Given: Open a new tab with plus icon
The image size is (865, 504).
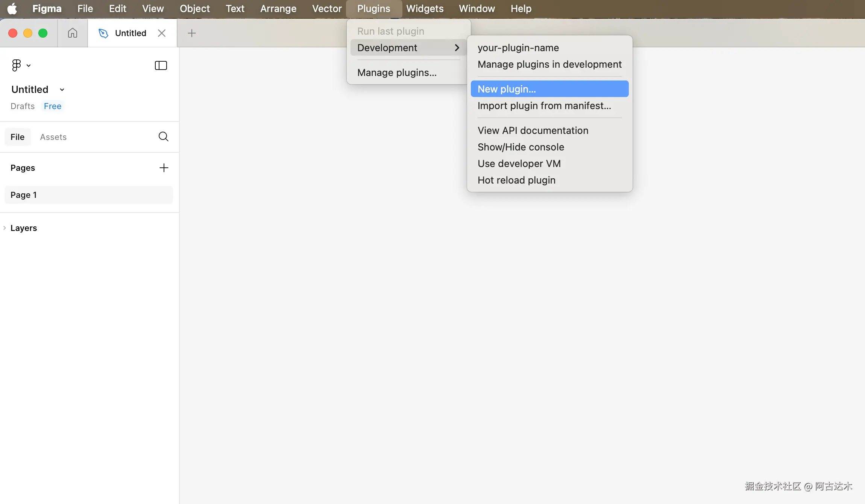Looking at the screenshot, I should point(191,33).
